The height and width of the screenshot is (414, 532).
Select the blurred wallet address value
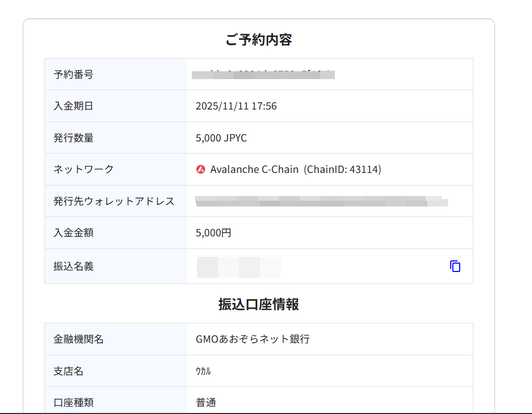coord(321,201)
